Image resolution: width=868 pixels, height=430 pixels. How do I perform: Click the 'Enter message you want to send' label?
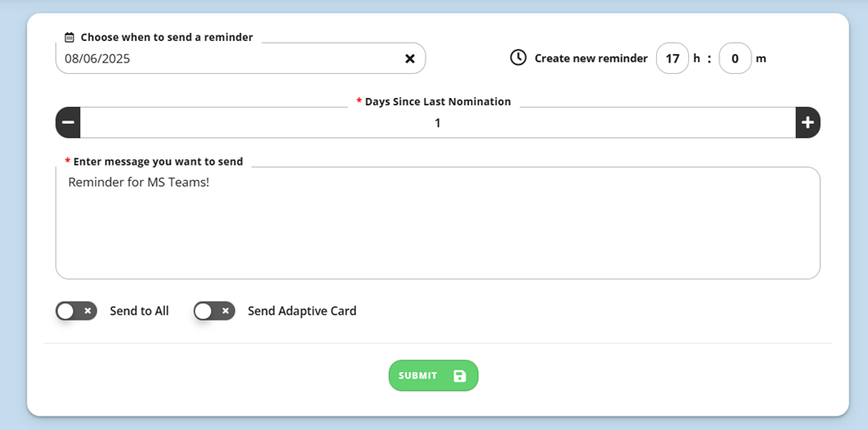pos(158,162)
